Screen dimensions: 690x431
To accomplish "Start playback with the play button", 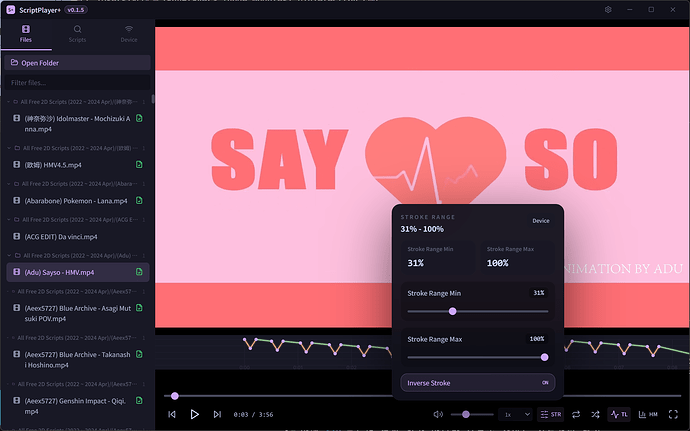I will point(195,414).
